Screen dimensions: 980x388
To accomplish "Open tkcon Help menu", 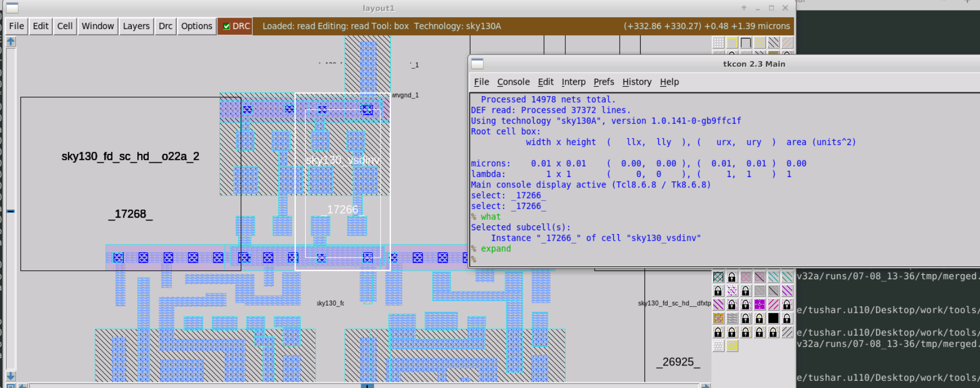I will click(669, 82).
